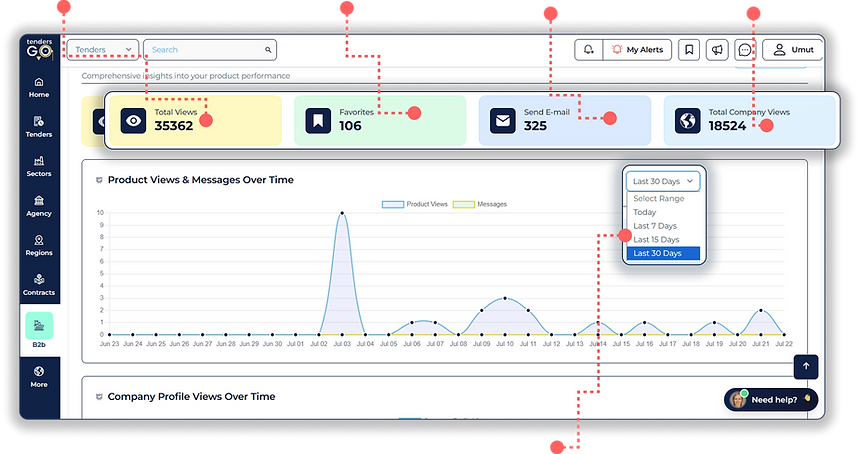The height and width of the screenshot is (454, 859).
Task: Navigate to Regions in the sidebar
Action: (39, 245)
